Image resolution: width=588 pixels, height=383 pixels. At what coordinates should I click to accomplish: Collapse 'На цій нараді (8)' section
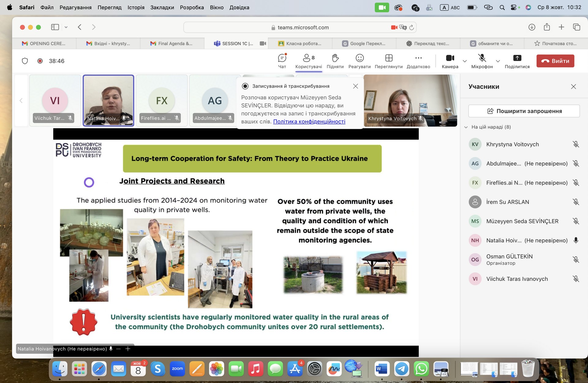click(466, 127)
